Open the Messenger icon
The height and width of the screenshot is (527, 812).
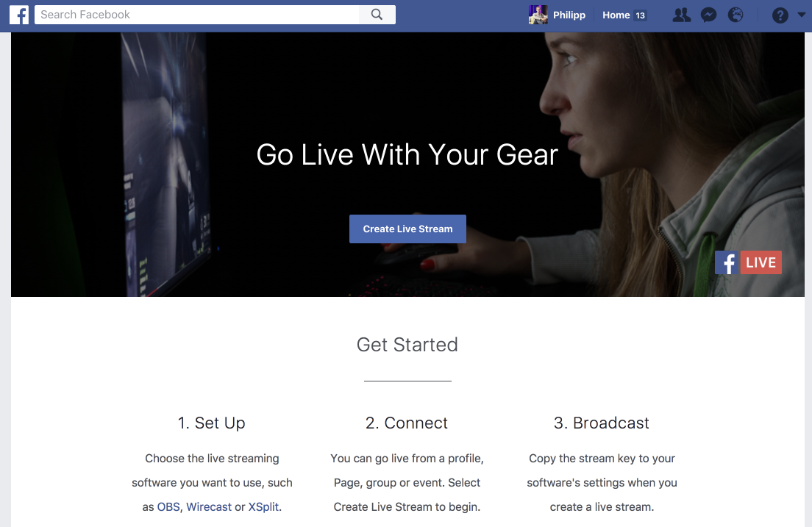708,15
